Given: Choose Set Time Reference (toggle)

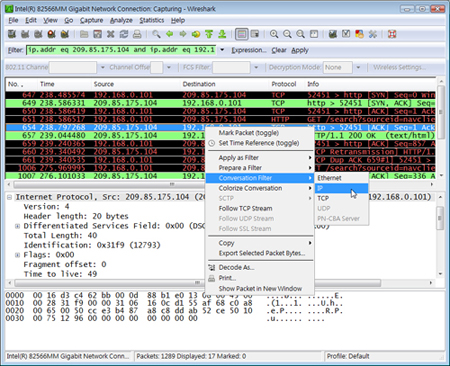Looking at the screenshot, I should coord(260,143).
